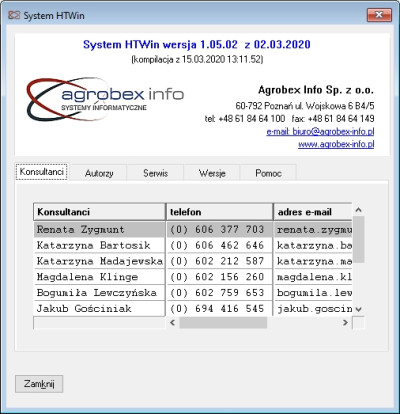Click the scroll left arrow below the table
Screen dimensions: 400x414
click(172, 322)
